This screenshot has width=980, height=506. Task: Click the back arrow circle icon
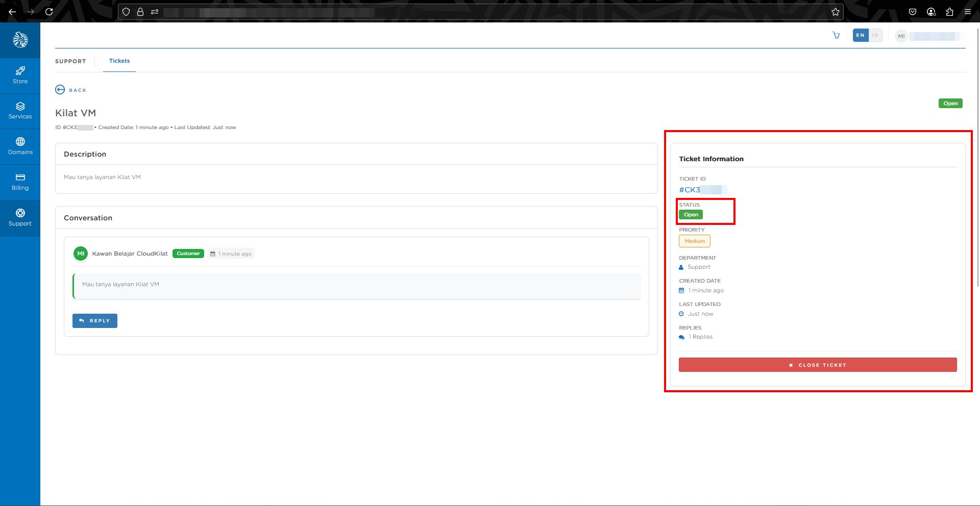pos(60,90)
